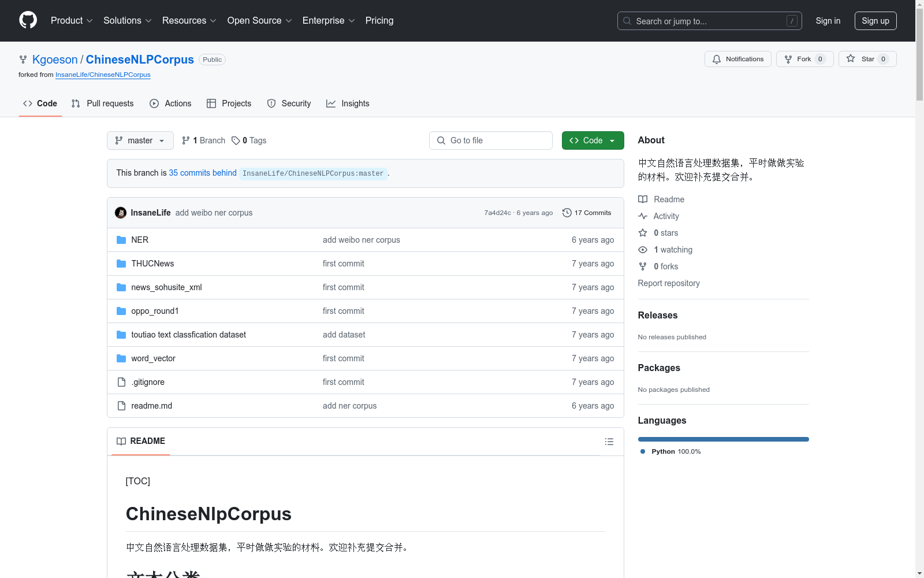The image size is (924, 578).
Task: Click the book icon in README header
Action: [x=121, y=441]
